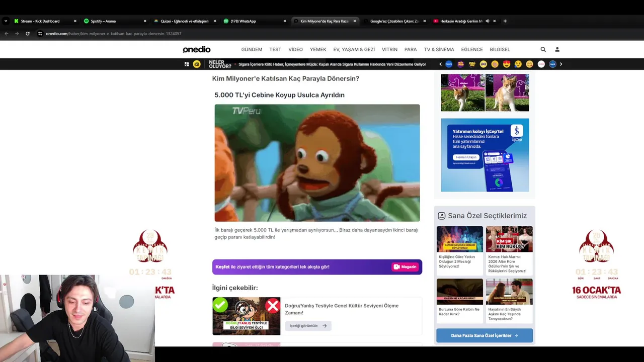Click the Keşfet purple banner text
This screenshot has width=644, height=362.
coord(272,267)
